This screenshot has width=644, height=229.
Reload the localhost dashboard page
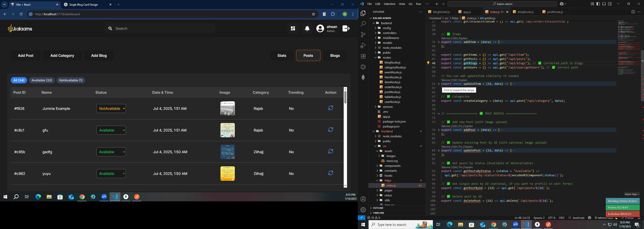(21, 14)
